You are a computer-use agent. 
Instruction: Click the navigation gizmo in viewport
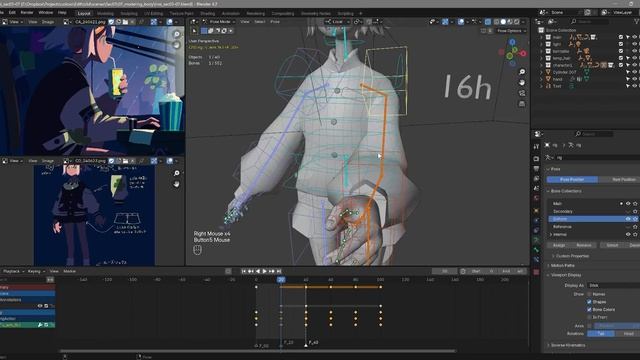[512, 53]
